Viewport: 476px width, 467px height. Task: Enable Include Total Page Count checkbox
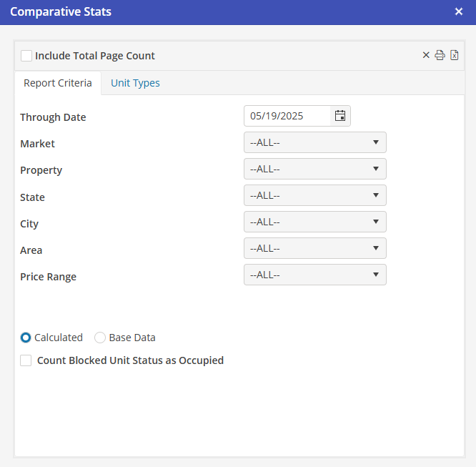tap(26, 56)
